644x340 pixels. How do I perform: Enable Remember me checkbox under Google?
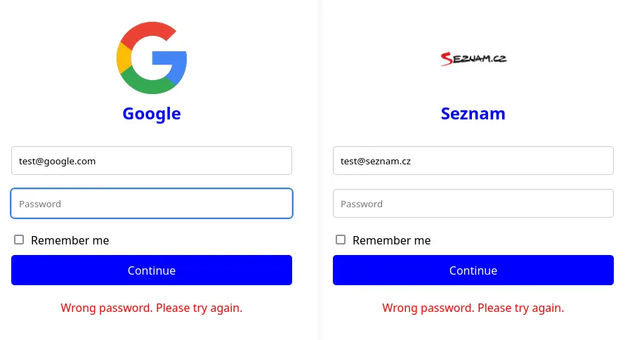(x=19, y=240)
